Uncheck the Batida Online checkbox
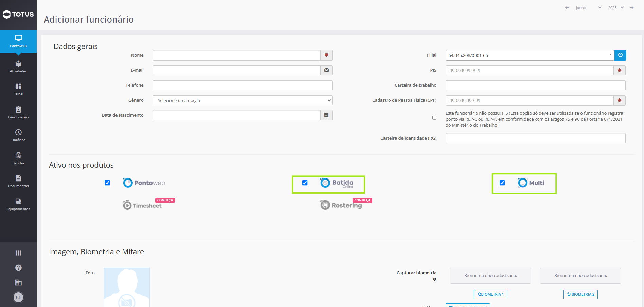 tap(305, 183)
